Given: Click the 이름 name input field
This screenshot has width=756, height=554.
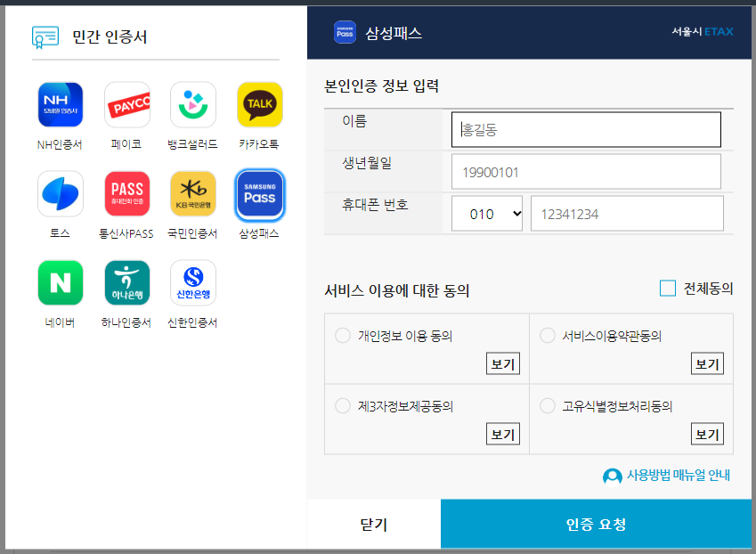Looking at the screenshot, I should 586,129.
